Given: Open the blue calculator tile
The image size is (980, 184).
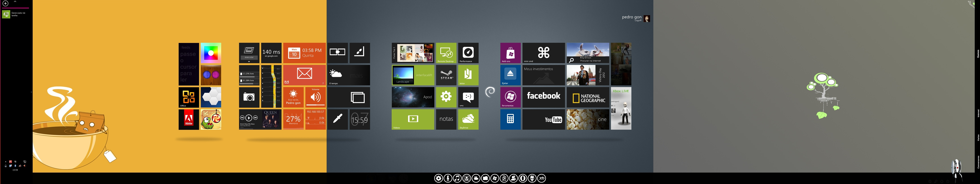Looking at the screenshot, I should [x=510, y=119].
